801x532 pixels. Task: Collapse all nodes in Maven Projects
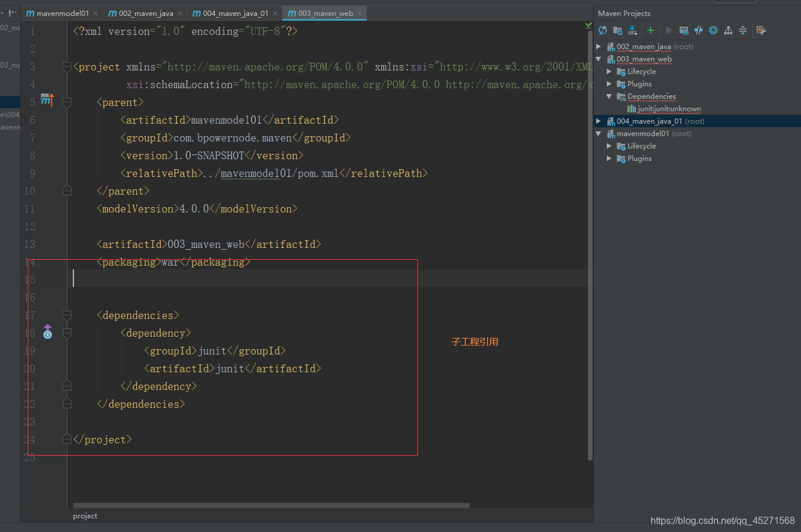[x=743, y=30]
